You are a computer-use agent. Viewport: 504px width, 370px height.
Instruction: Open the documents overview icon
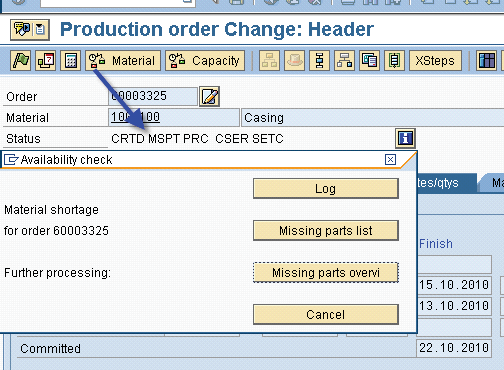point(369,60)
